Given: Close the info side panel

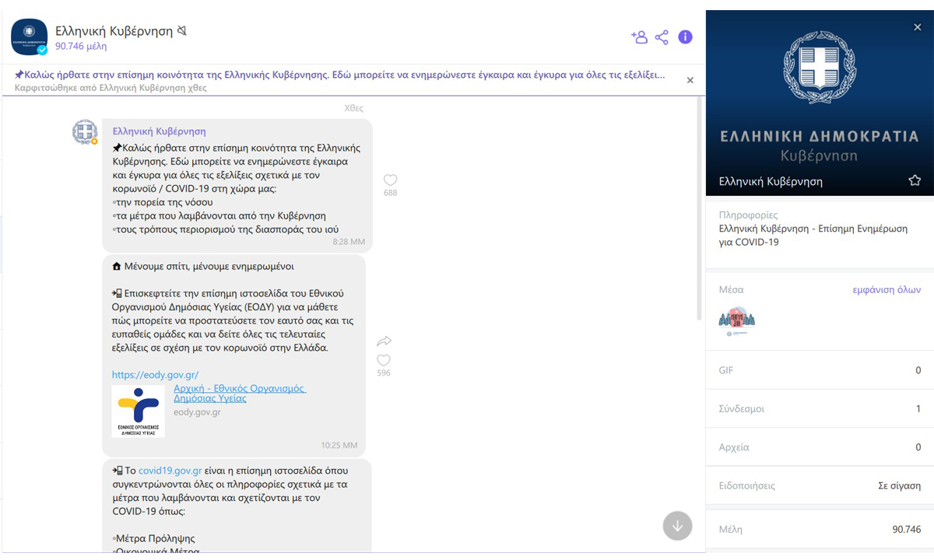Looking at the screenshot, I should click(917, 27).
